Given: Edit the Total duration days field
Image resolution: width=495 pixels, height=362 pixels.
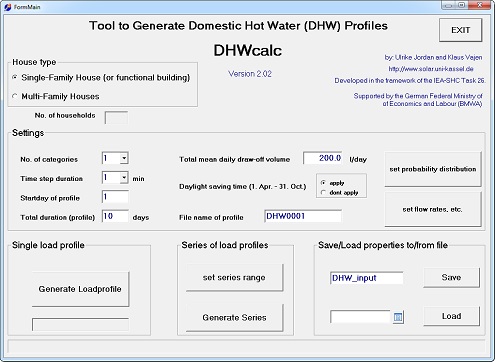Looking at the screenshot, I should tap(115, 216).
